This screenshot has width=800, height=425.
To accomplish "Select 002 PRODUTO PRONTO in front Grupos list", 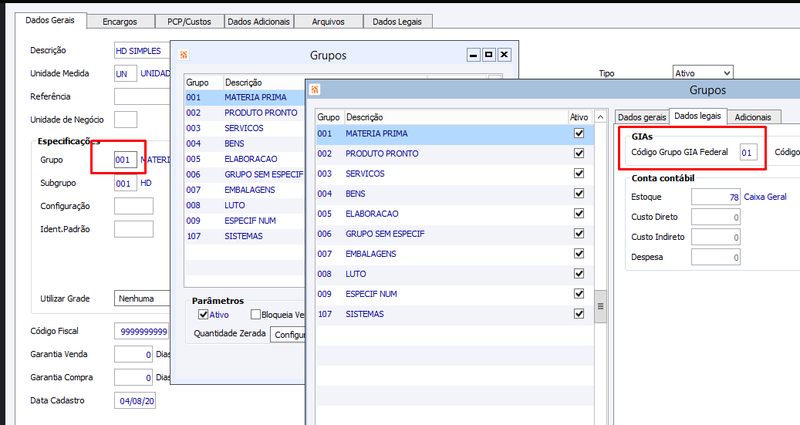I will [455, 153].
